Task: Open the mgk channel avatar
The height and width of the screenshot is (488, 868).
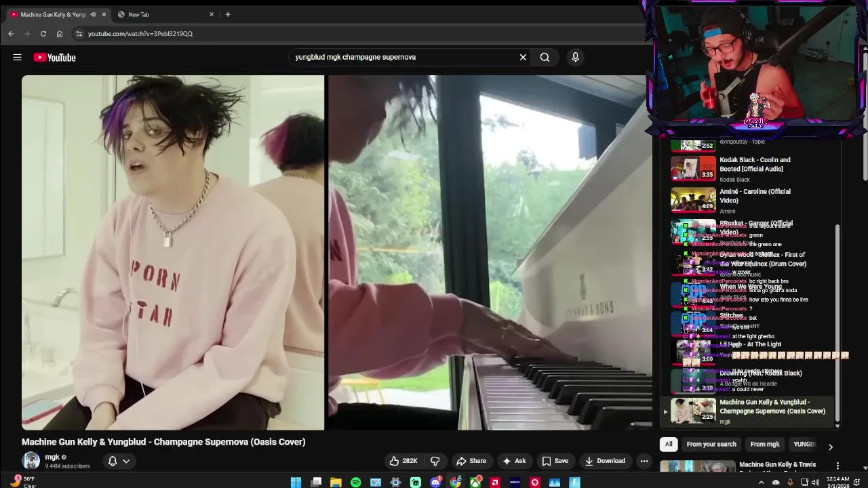Action: (31, 461)
